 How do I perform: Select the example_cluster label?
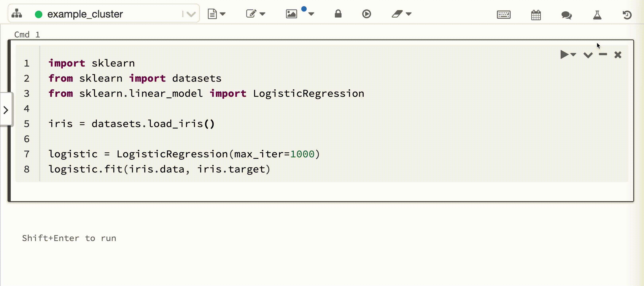pos(85,14)
